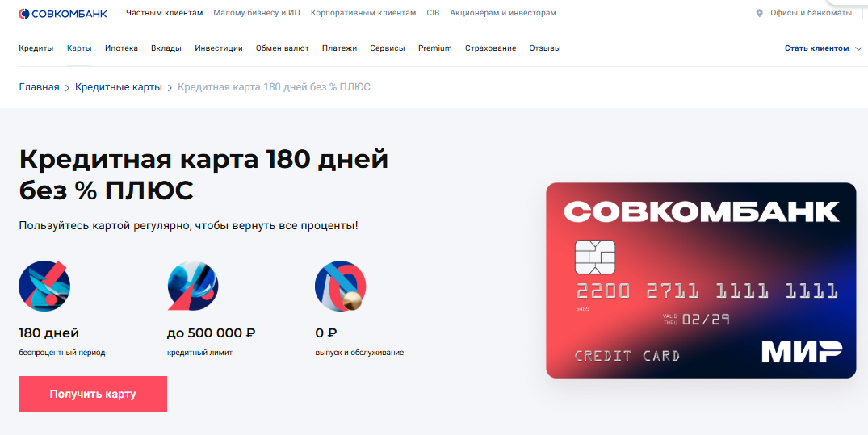Go to Кредитные карты breadcrumb link
The height and width of the screenshot is (435, 868).
119,87
